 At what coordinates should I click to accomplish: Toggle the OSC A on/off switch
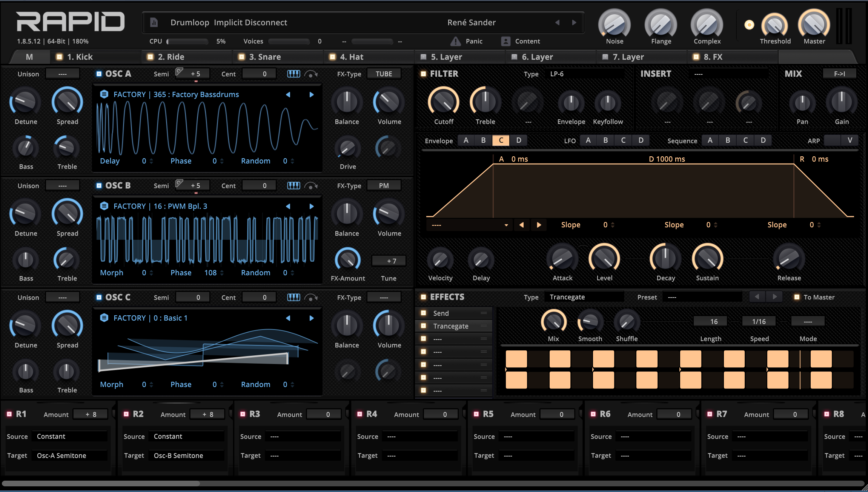[x=99, y=74]
